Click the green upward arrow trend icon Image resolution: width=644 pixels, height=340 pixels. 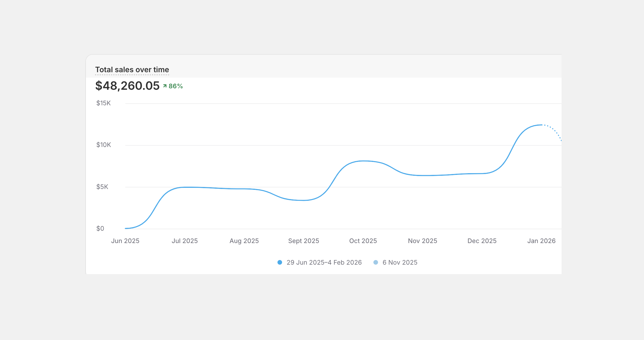(x=165, y=86)
